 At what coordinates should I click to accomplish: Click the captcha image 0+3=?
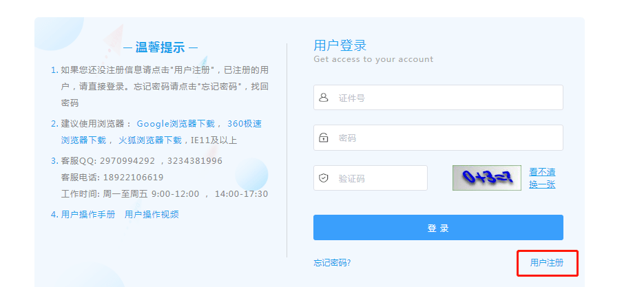tap(487, 178)
